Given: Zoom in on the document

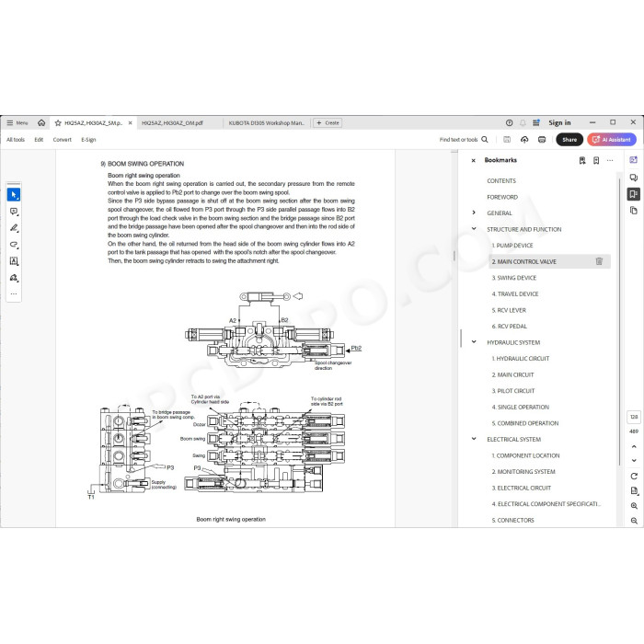Looking at the screenshot, I should (634, 506).
